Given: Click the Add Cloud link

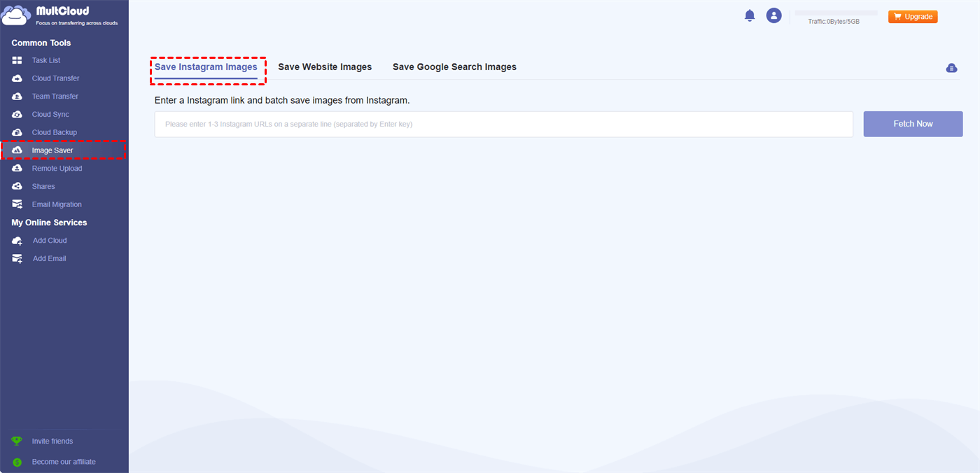Looking at the screenshot, I should (50, 241).
